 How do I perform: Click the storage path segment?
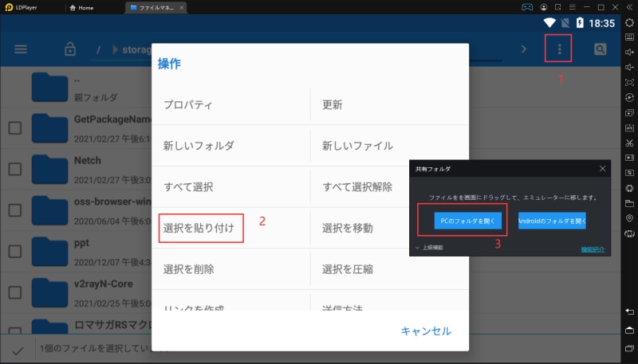click(x=137, y=49)
